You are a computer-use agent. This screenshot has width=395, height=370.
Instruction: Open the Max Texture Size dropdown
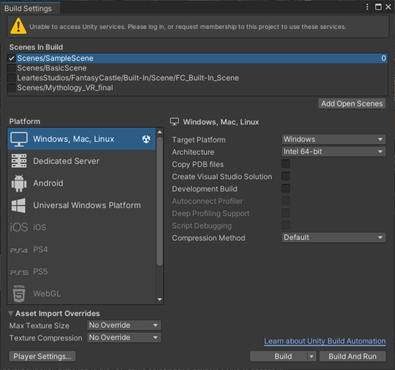pos(124,325)
